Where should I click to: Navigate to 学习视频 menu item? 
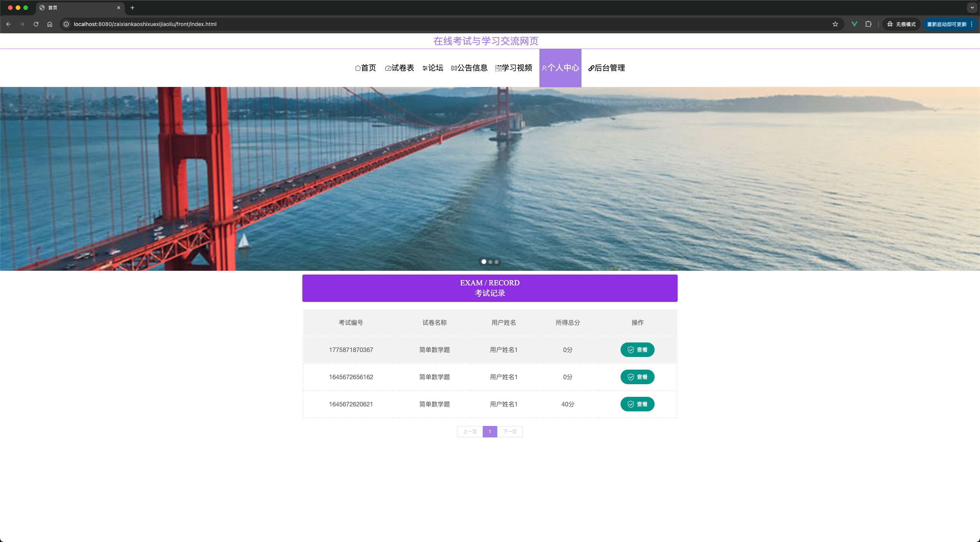point(514,68)
